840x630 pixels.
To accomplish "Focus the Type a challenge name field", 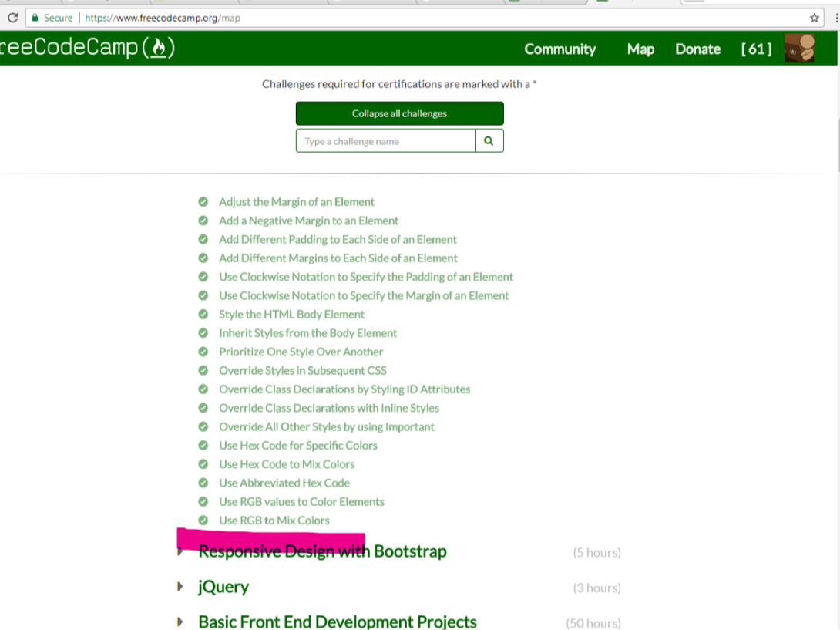I will (386, 140).
